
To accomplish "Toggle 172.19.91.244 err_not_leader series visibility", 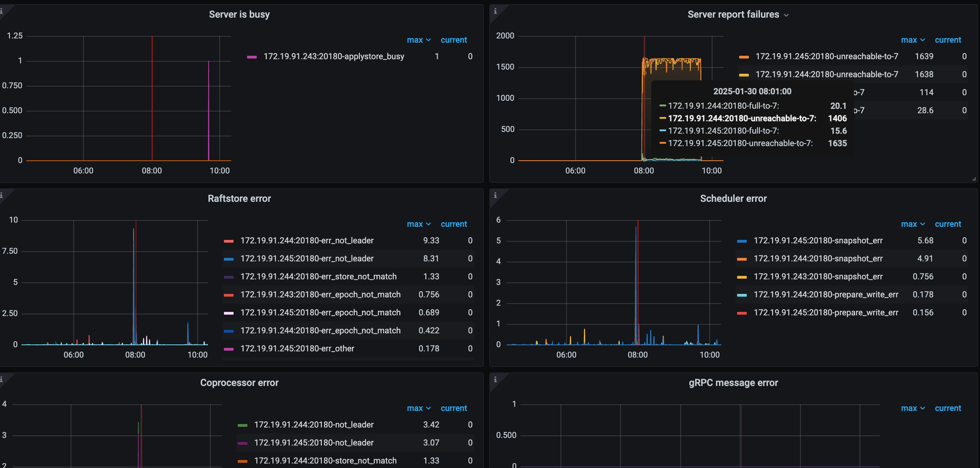I will (307, 241).
